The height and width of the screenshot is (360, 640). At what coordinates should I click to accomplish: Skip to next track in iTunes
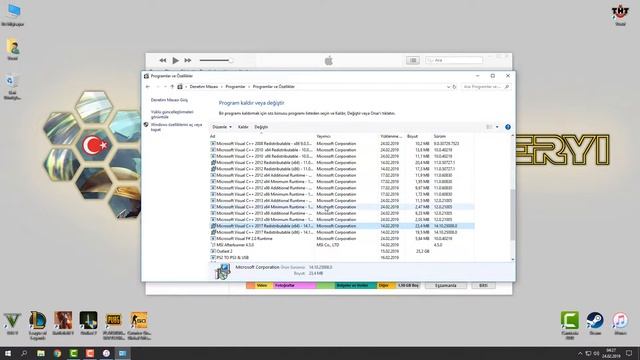188,60
